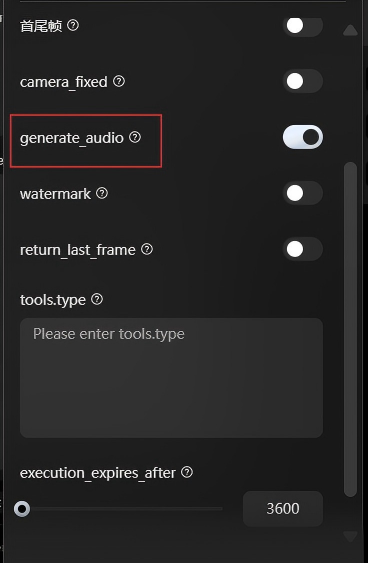Image resolution: width=368 pixels, height=563 pixels.
Task: Click the vertical scrollbar thumb
Action: tap(350, 329)
